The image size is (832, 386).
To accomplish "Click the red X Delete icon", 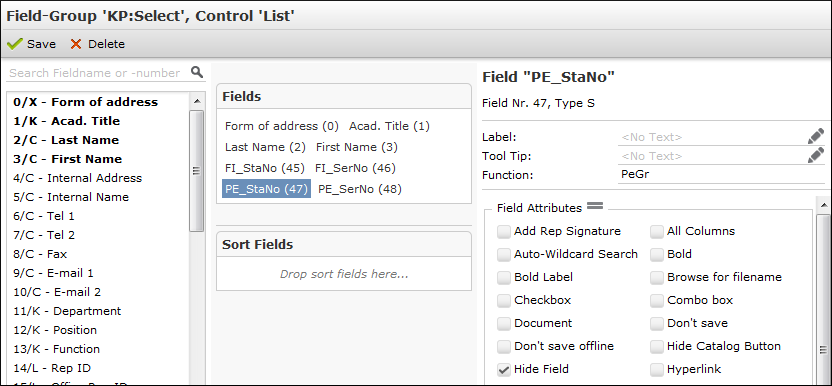I will (76, 44).
